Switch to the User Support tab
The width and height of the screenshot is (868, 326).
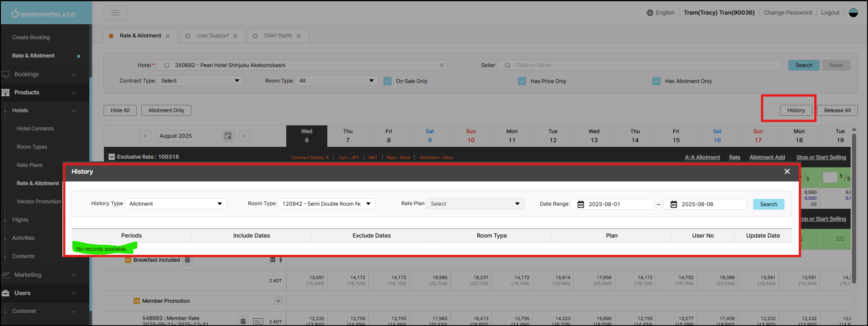pyautogui.click(x=212, y=36)
